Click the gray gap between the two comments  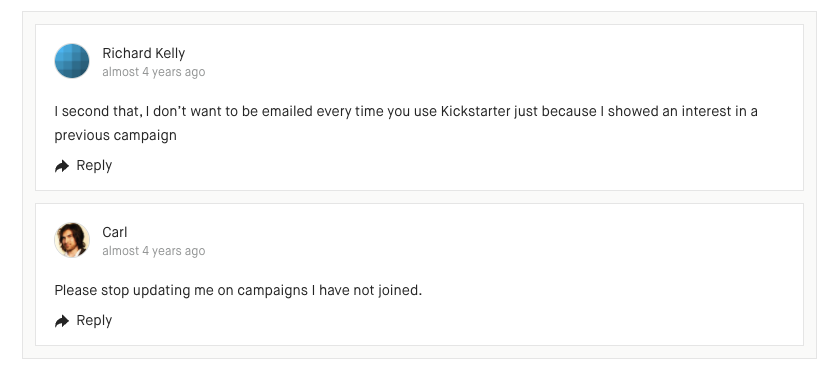tap(419, 197)
